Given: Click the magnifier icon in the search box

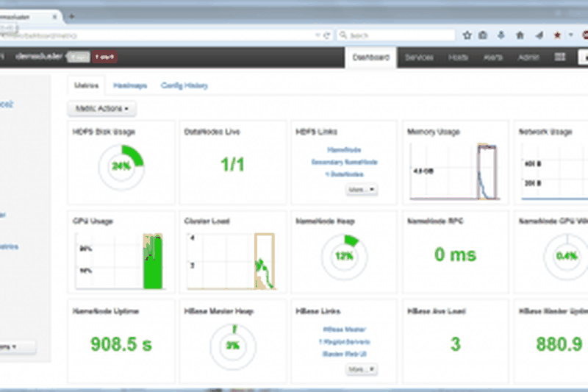Looking at the screenshot, I should 343,35.
